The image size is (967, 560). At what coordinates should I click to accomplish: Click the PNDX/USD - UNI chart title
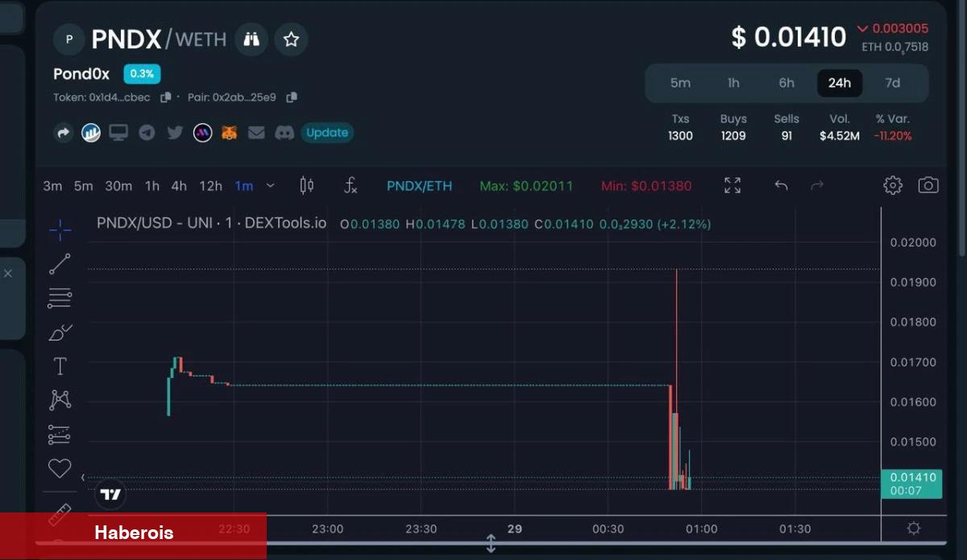211,223
